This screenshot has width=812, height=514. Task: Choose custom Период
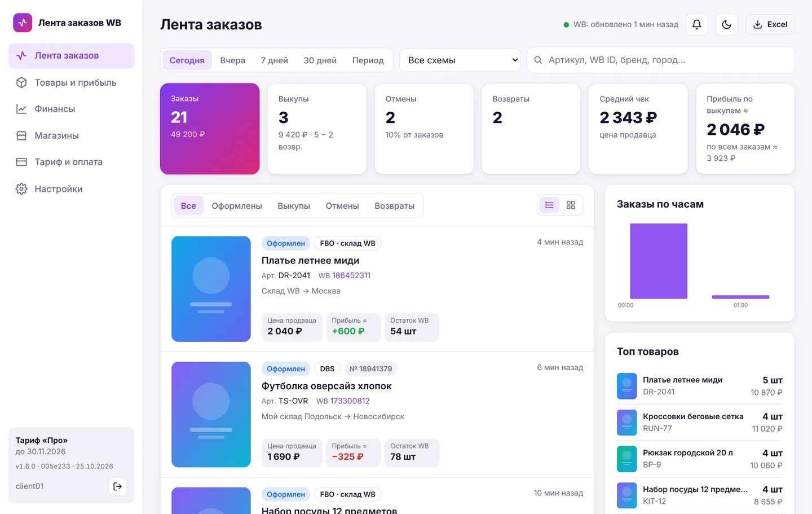point(368,60)
